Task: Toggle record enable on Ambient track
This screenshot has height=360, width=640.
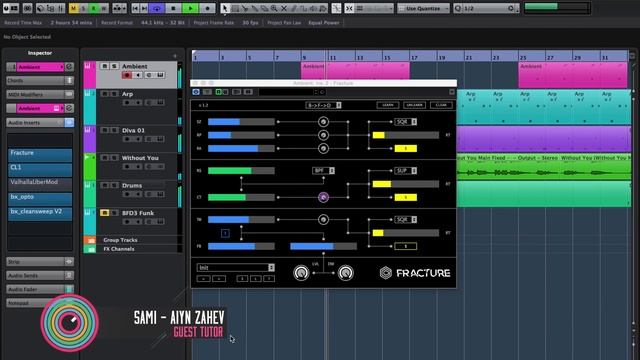Action: point(127,75)
